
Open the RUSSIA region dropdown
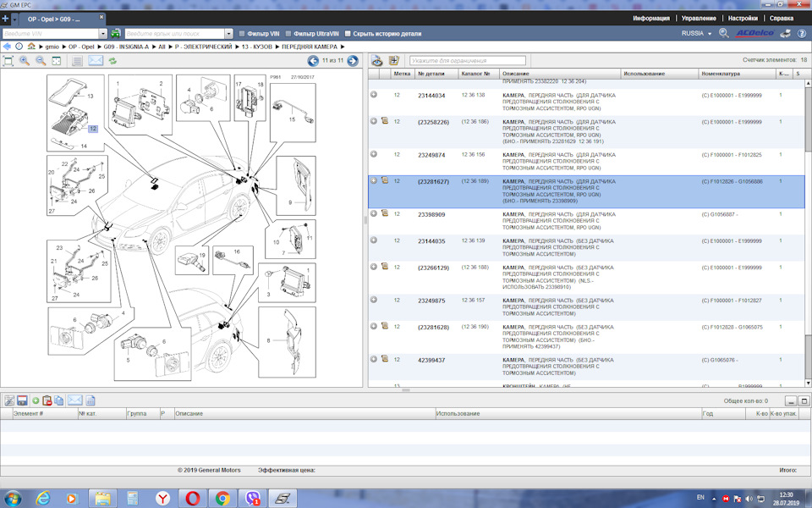[x=698, y=33]
